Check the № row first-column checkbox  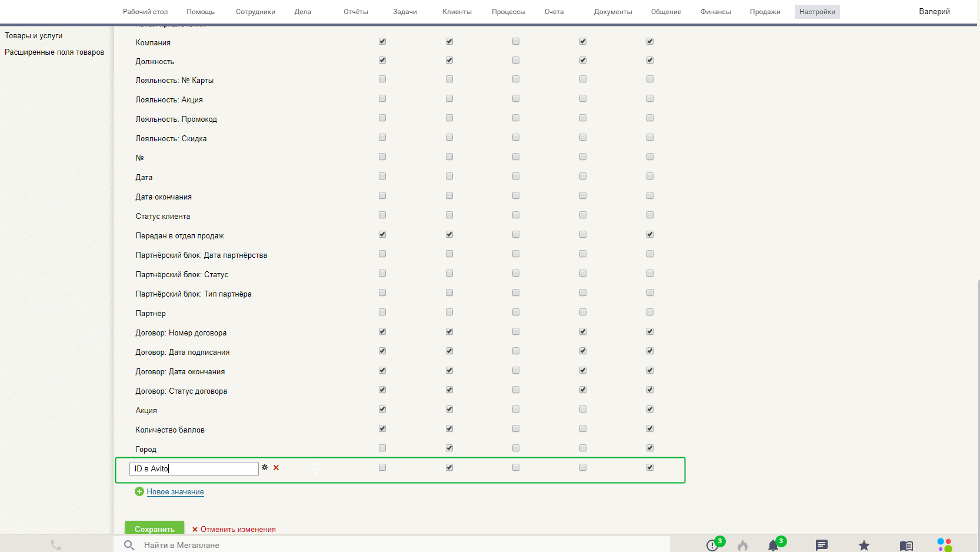[x=382, y=157]
